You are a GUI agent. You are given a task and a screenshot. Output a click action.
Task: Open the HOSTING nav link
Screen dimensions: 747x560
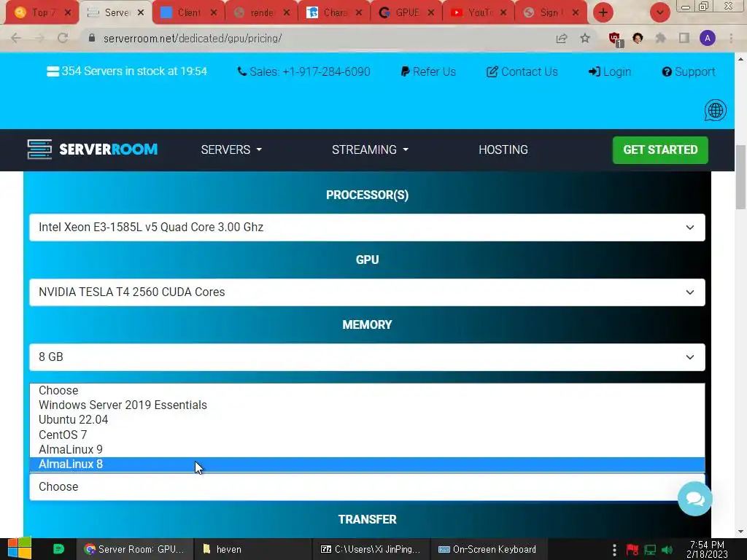pos(503,149)
